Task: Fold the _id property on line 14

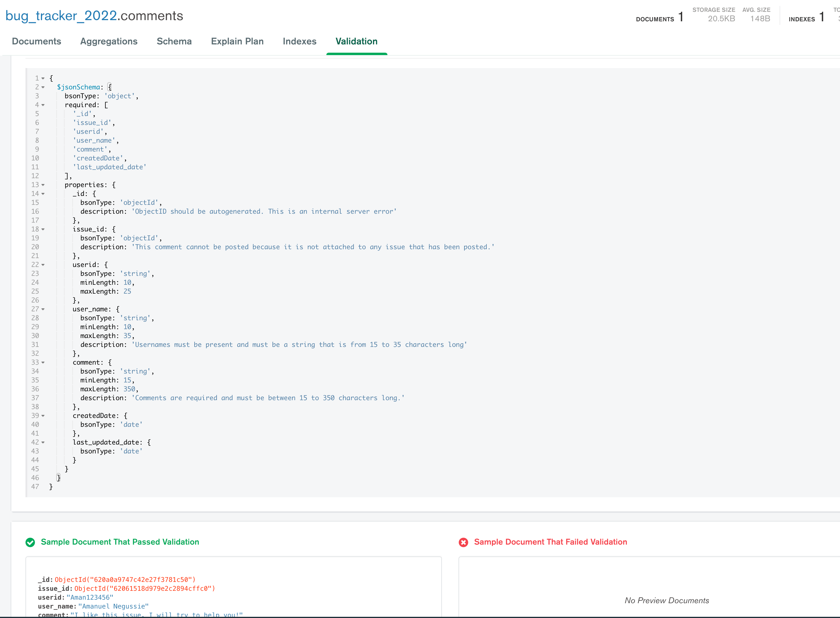Action: (43, 194)
